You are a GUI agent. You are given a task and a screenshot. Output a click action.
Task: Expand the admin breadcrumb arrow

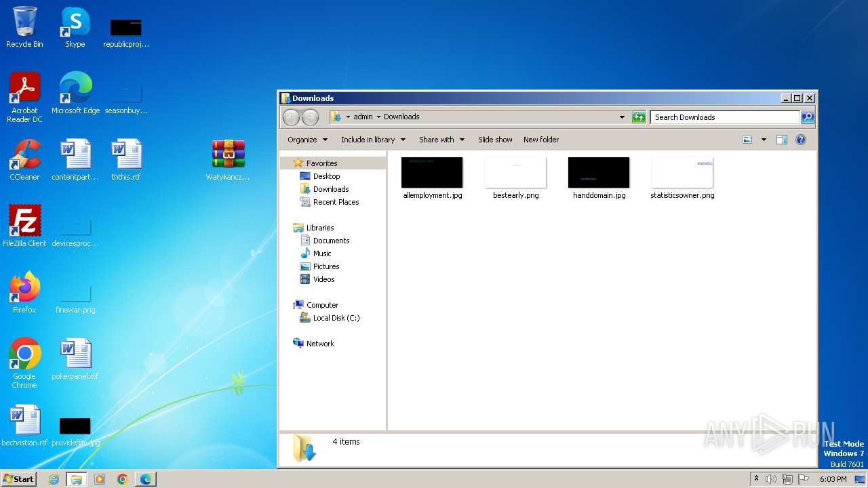click(378, 117)
